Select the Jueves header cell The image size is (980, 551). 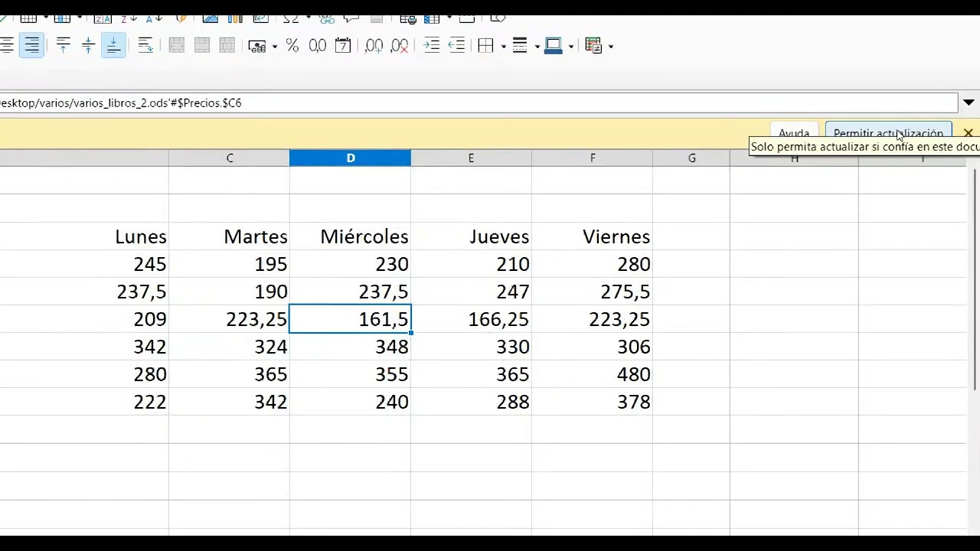471,236
